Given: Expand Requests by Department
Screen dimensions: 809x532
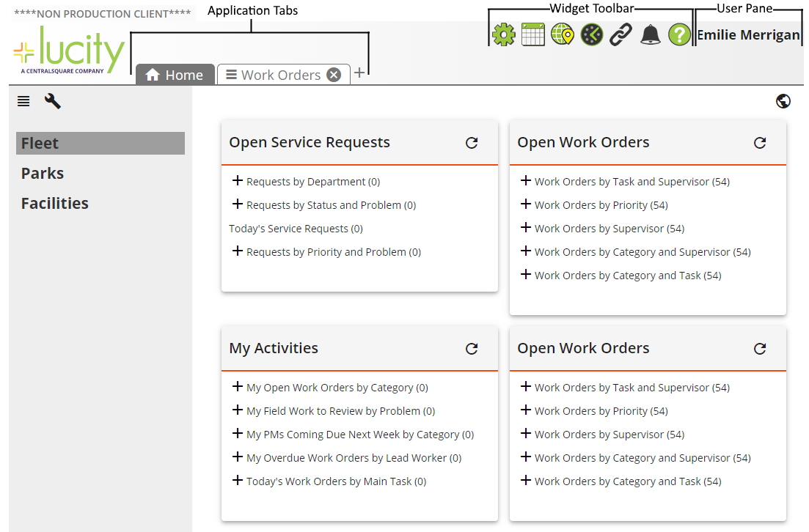Looking at the screenshot, I should 237,181.
